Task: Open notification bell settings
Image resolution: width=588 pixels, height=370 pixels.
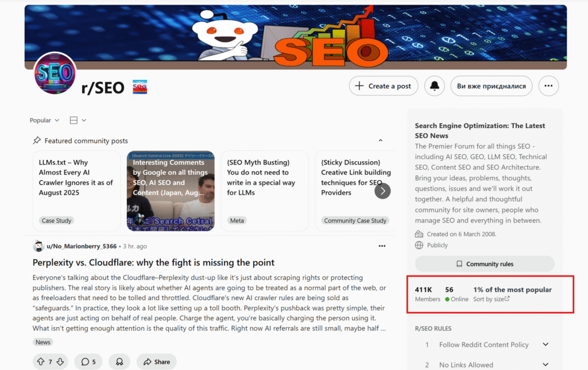Action: [x=435, y=85]
